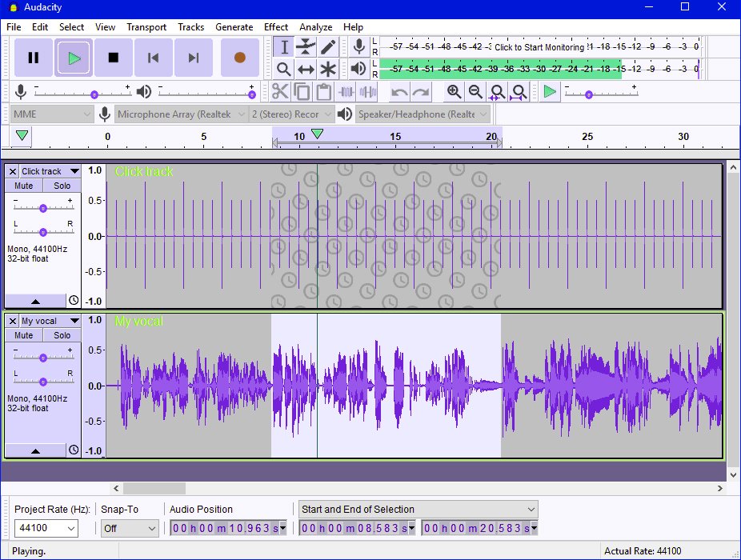Open the MME audio host dropdown

[51, 114]
